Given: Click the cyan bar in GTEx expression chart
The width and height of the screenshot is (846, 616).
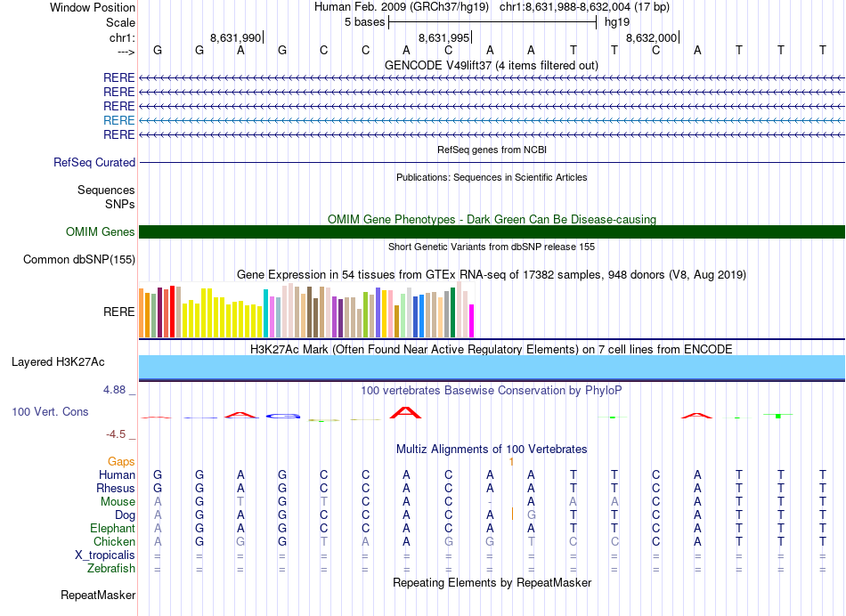Looking at the screenshot, I should (x=265, y=313).
